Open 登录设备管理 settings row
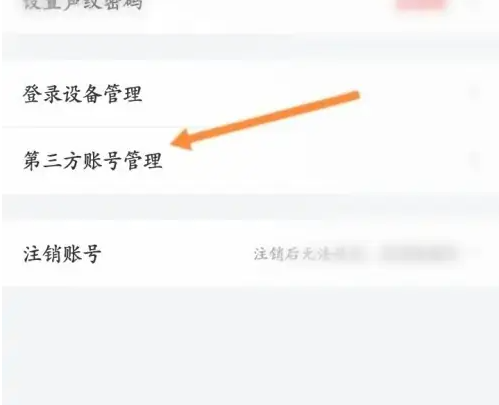 [250, 94]
